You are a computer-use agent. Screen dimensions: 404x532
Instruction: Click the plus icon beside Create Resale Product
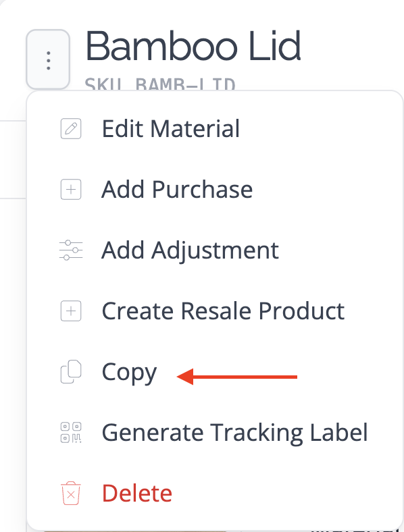coord(71,311)
